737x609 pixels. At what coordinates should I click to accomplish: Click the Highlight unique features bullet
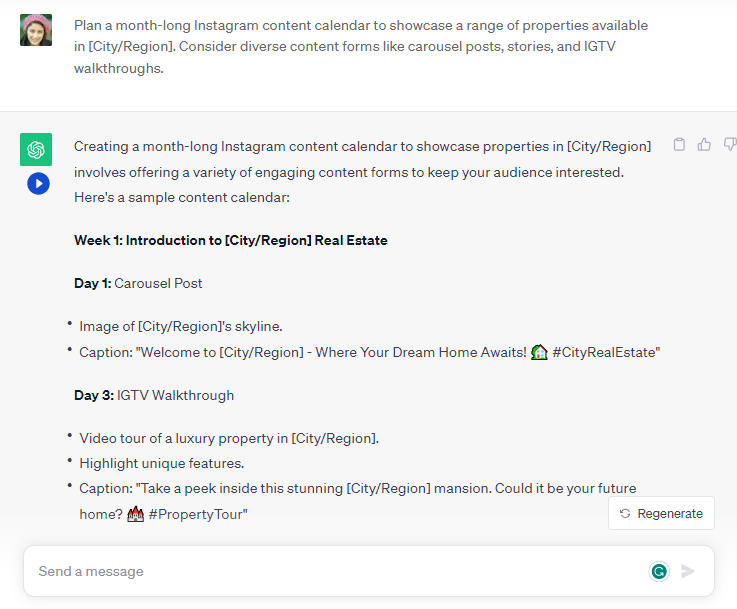(x=162, y=463)
